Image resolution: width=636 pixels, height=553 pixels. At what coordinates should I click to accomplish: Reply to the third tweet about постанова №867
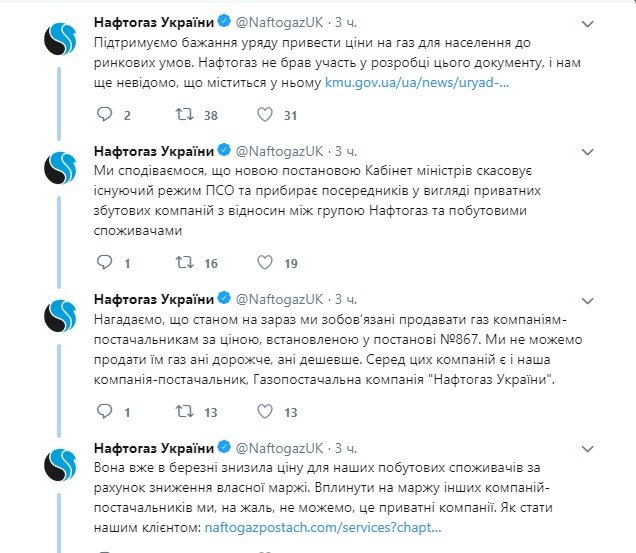pos(105,412)
